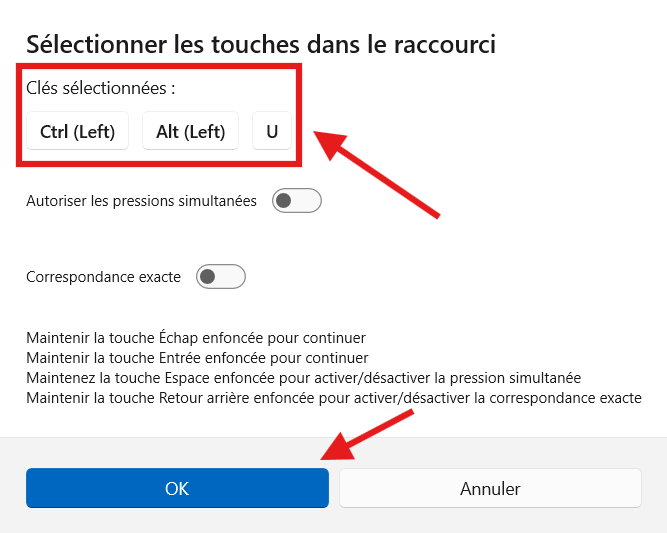Click the "Autoriser les pressions simultanées" label
Viewport: 667px width, 533px height.
[141, 201]
